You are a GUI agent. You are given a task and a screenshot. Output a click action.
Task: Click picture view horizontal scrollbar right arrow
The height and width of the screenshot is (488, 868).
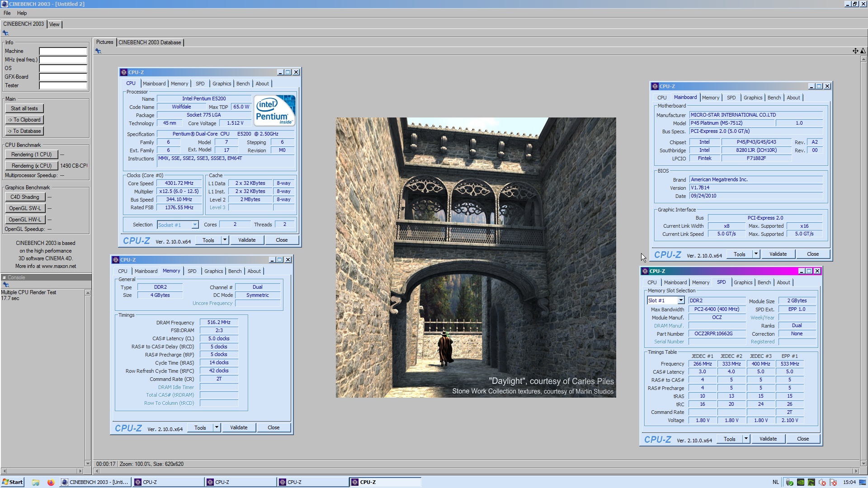coord(856,471)
